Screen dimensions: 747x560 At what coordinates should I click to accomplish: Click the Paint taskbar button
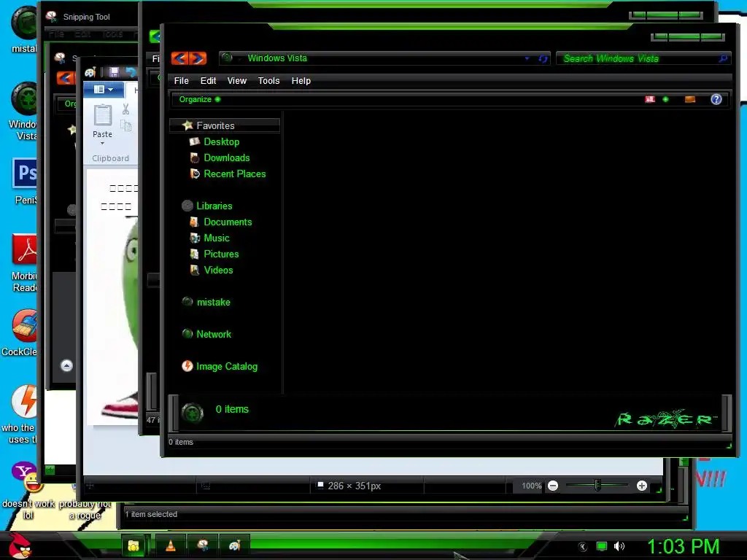235,545
